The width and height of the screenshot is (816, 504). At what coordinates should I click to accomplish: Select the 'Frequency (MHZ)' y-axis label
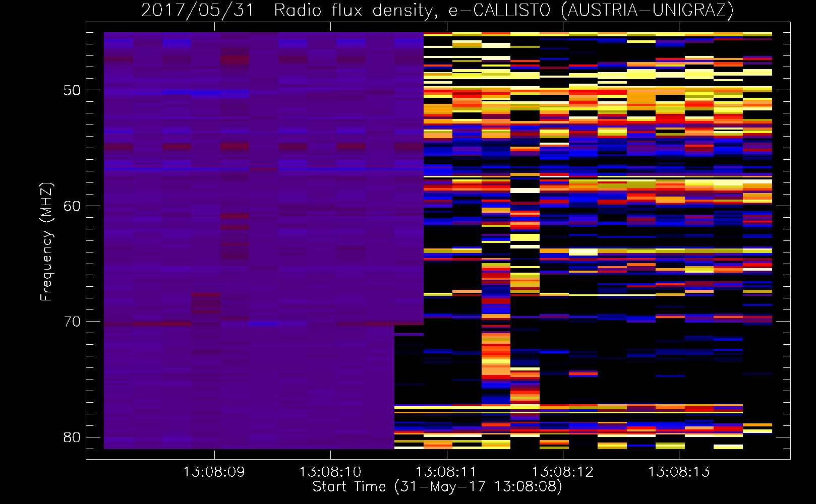pos(46,242)
